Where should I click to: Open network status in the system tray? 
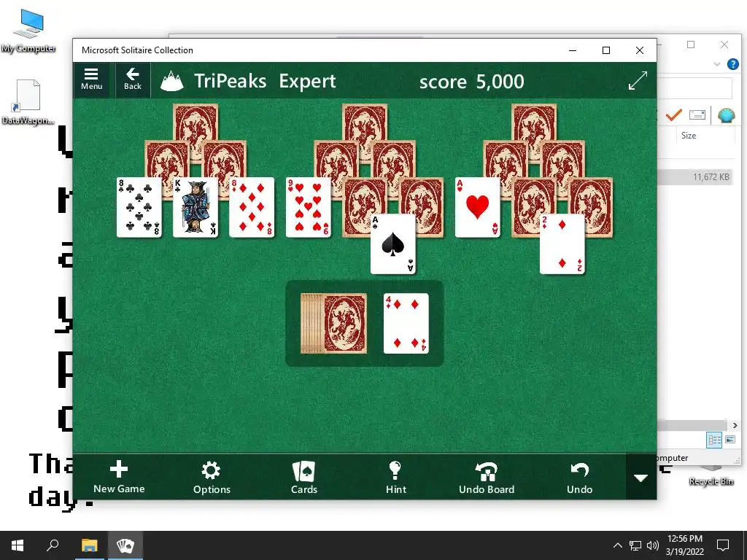635,545
